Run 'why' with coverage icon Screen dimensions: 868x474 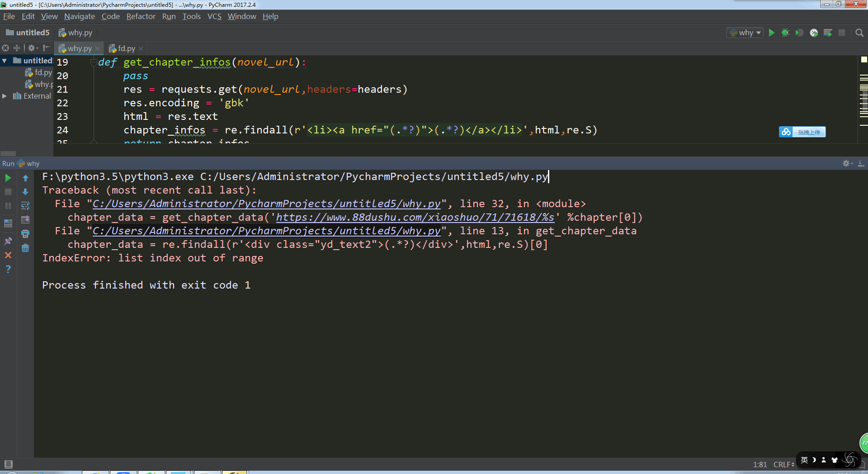pos(799,33)
